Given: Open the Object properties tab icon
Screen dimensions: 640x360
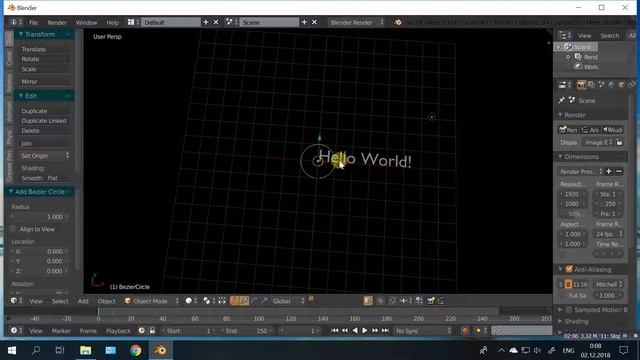Looking at the screenshot, I should pos(621,84).
